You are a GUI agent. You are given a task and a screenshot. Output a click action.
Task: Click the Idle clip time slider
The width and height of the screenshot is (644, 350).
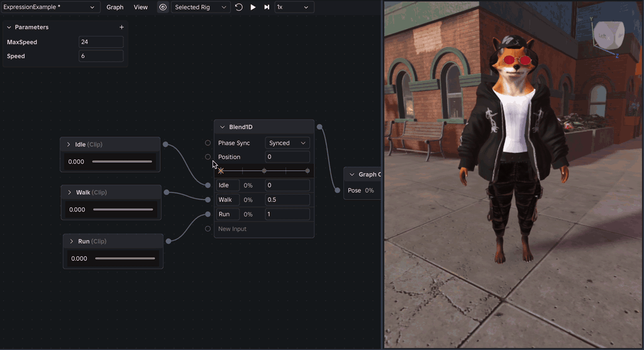click(122, 162)
